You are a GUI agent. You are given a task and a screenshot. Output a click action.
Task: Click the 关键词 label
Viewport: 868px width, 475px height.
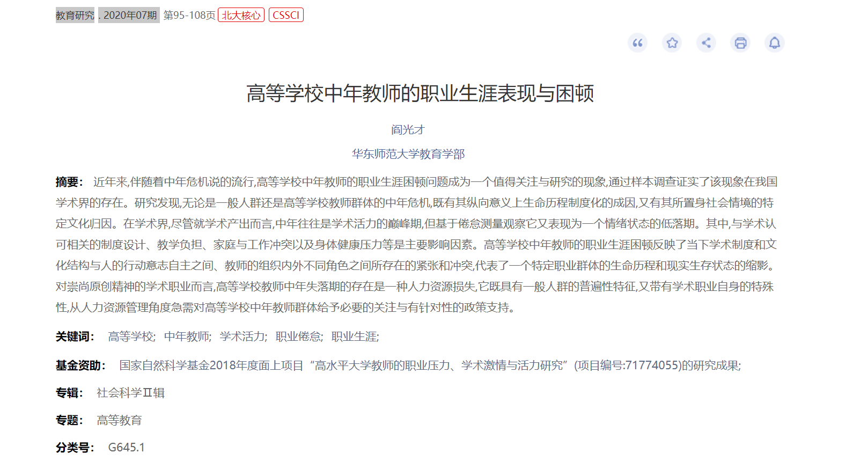coord(75,337)
